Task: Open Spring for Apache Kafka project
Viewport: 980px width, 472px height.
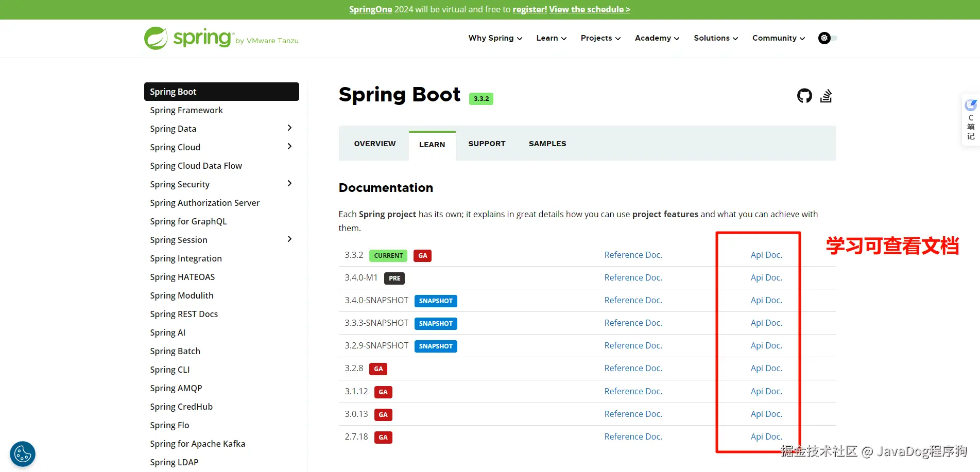Action: click(x=197, y=444)
